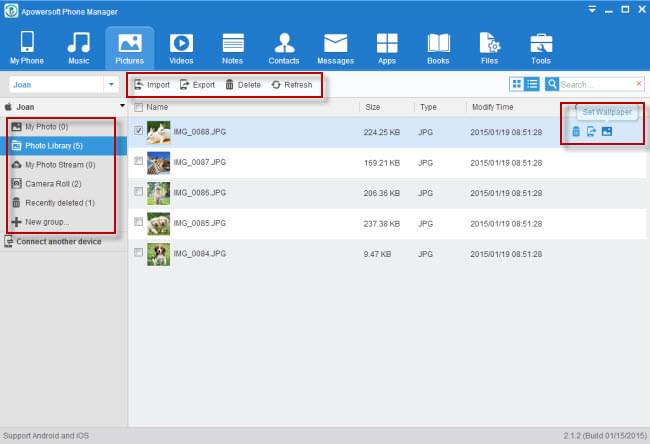Click the Refresh button
This screenshot has height=444, width=650.
tap(291, 85)
